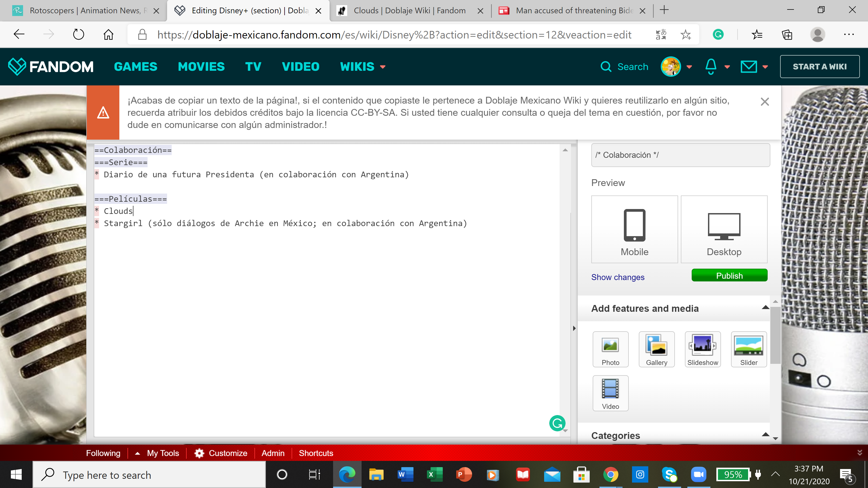
Task: Open Zoom from the taskbar
Action: pyautogui.click(x=698, y=474)
